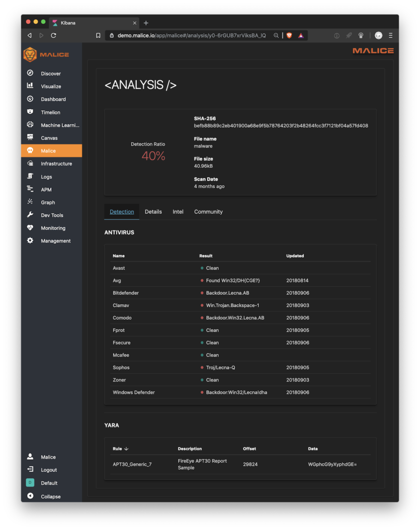Open the Discover compass icon
The height and width of the screenshot is (530, 420).
(x=30, y=73)
